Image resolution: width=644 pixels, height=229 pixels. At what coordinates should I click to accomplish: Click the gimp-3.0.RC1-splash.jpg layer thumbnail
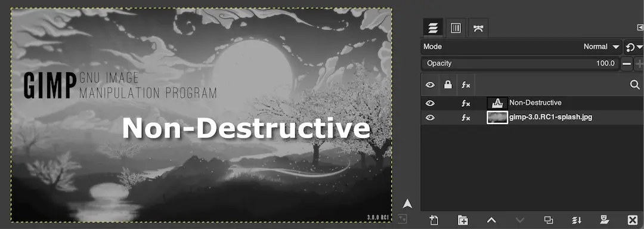[497, 118]
